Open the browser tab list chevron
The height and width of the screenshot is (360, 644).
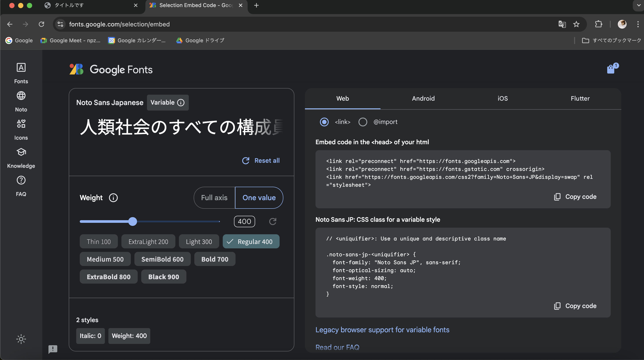click(x=637, y=5)
